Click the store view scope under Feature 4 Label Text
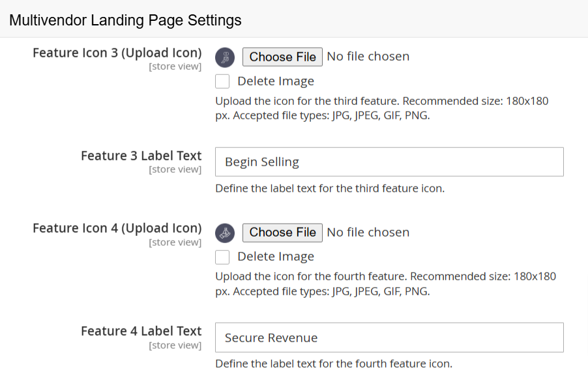The width and height of the screenshot is (588, 378). (x=175, y=345)
